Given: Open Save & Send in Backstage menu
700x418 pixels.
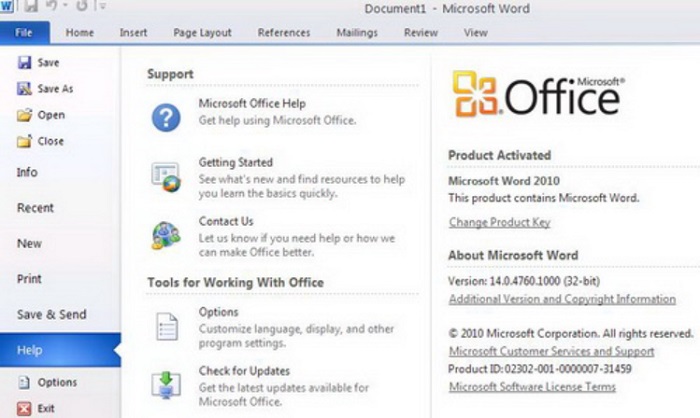Looking at the screenshot, I should coord(52,314).
